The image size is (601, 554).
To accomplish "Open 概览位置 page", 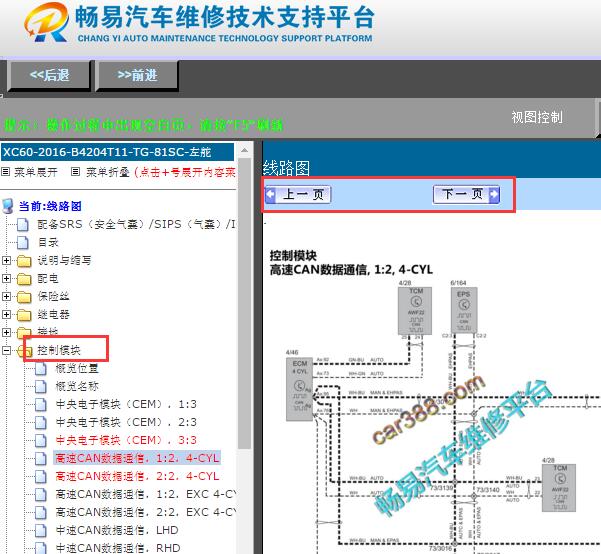I will pos(77,368).
